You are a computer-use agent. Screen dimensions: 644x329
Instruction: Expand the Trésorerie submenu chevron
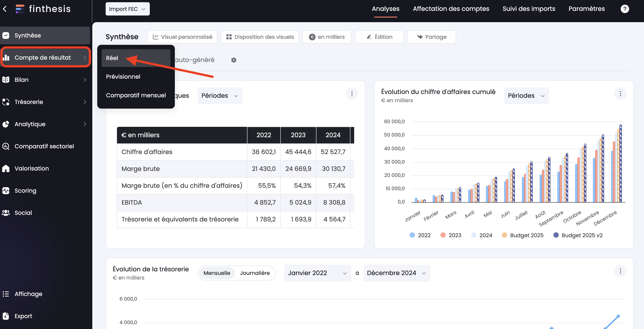click(85, 102)
